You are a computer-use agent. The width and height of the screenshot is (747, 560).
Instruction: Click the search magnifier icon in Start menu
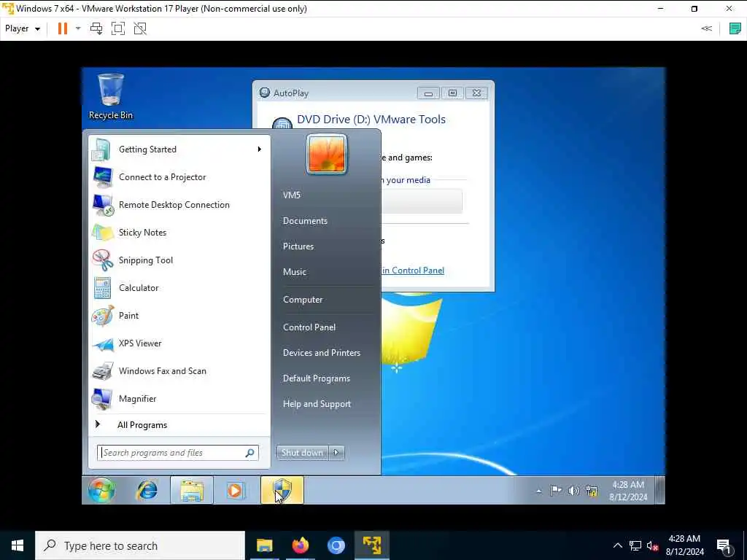[250, 452]
